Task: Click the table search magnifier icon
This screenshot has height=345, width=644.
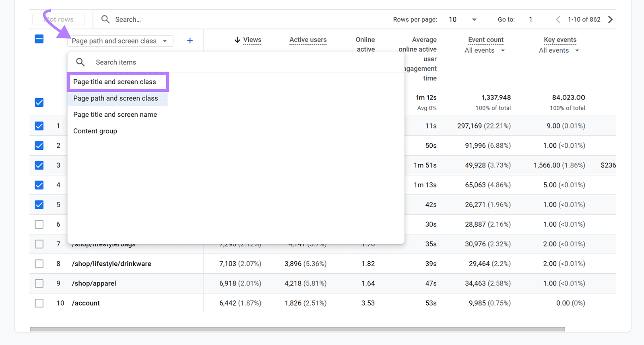Action: point(105,19)
